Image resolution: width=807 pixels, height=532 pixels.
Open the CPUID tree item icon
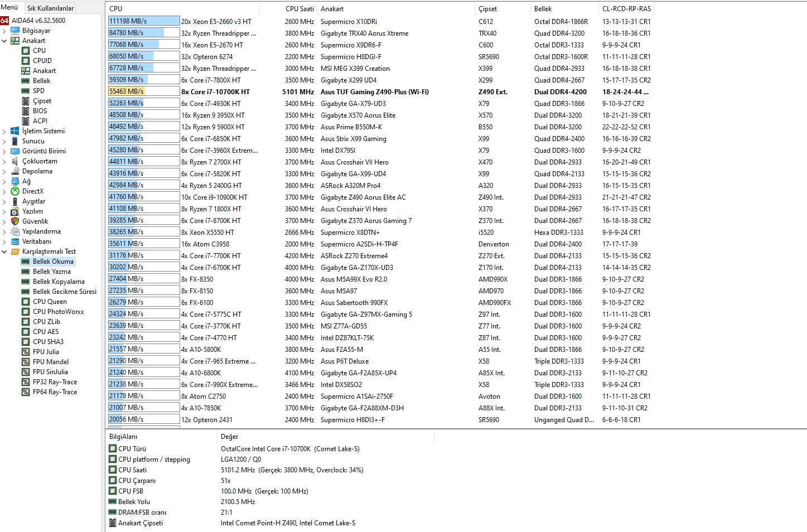click(26, 61)
